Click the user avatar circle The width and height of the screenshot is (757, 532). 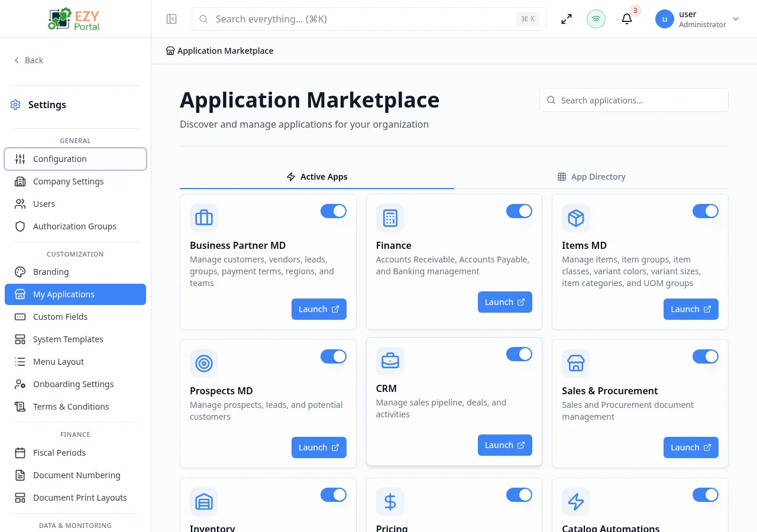point(665,19)
